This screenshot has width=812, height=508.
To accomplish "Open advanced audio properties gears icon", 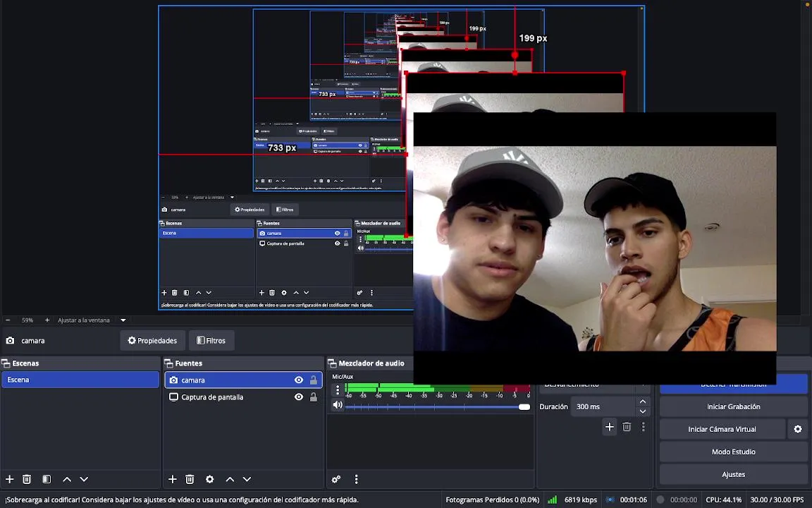I will pos(336,479).
